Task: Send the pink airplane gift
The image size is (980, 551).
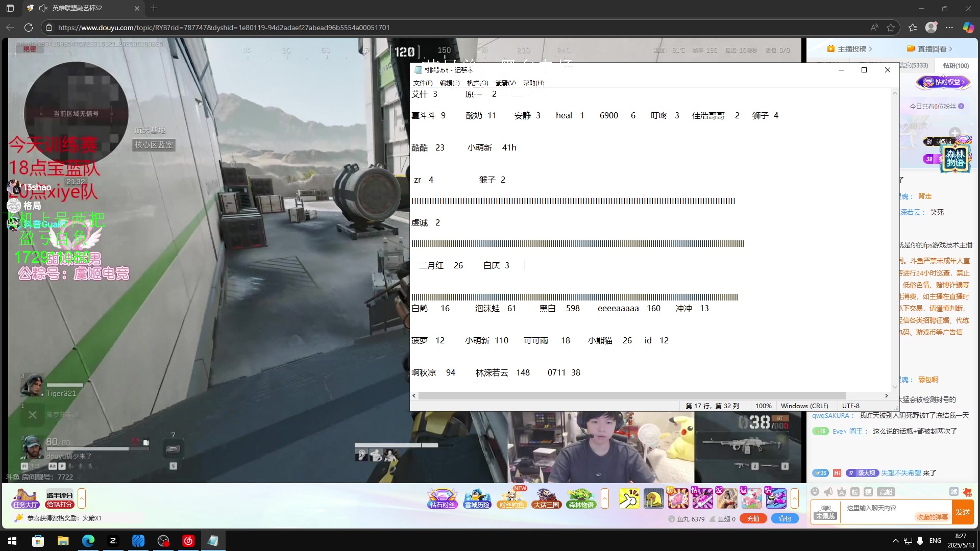Action: pyautogui.click(x=751, y=498)
